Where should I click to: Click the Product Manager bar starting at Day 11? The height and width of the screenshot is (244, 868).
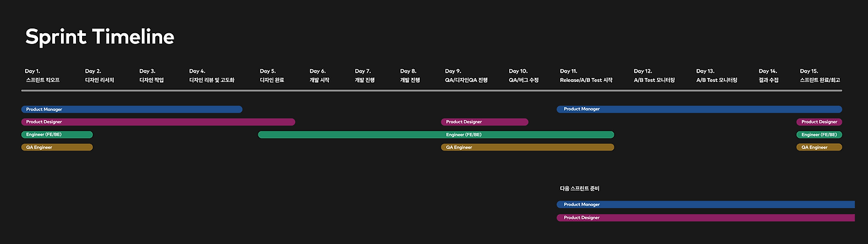tap(699, 109)
